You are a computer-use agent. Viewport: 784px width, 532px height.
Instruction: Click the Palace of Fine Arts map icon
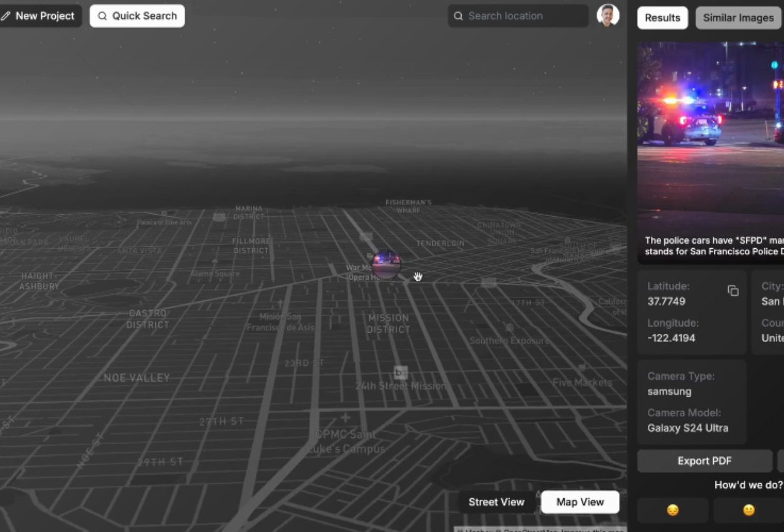point(164,213)
